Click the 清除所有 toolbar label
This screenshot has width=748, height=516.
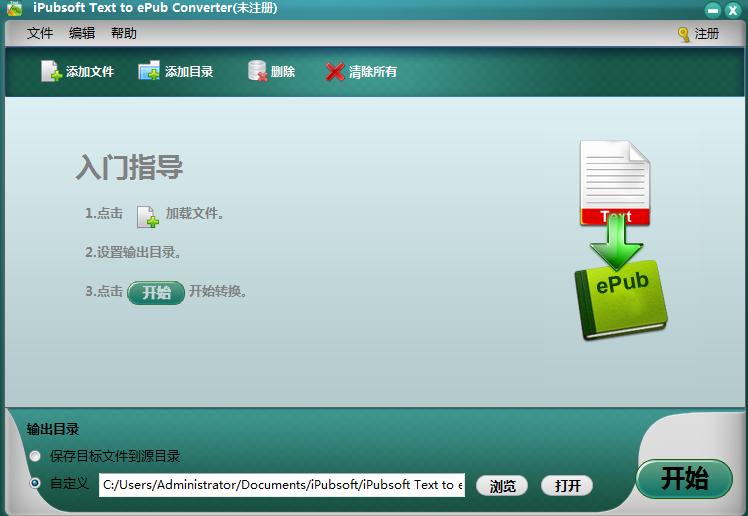373,72
